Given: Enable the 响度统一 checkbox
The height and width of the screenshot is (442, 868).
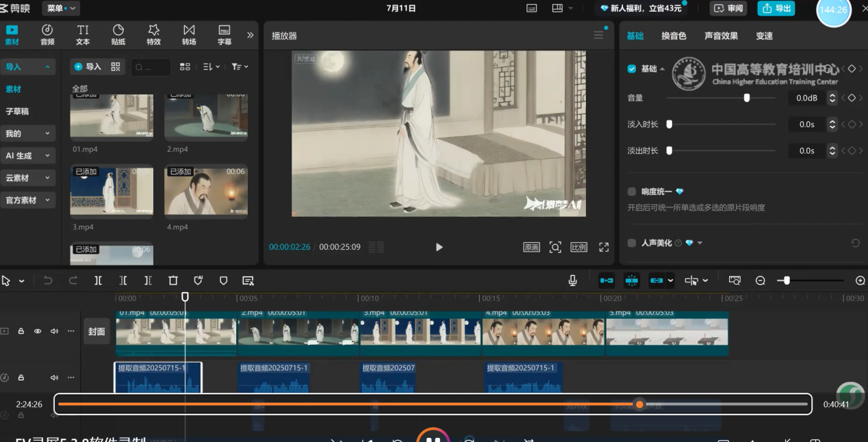Looking at the screenshot, I should (x=632, y=192).
